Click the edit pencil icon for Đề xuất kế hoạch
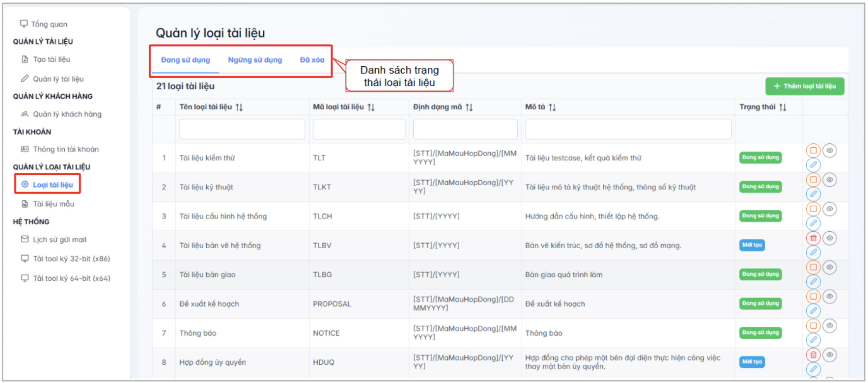 [813, 311]
